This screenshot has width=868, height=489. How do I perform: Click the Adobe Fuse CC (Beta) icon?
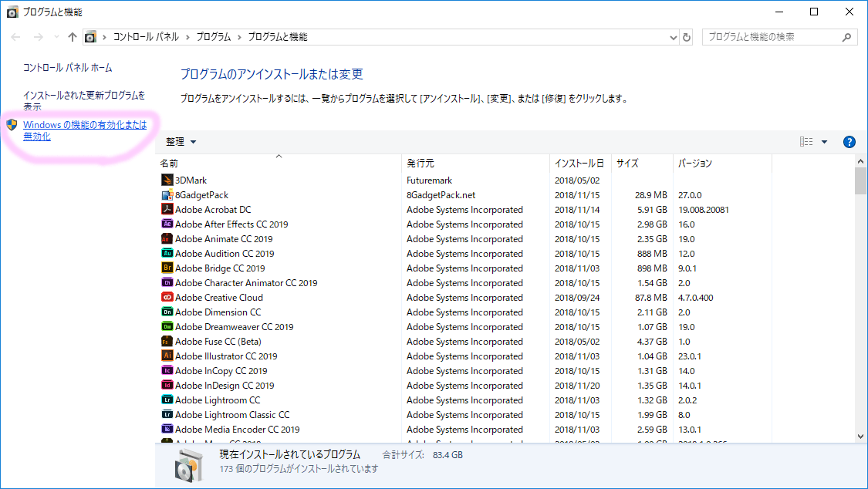pos(167,342)
